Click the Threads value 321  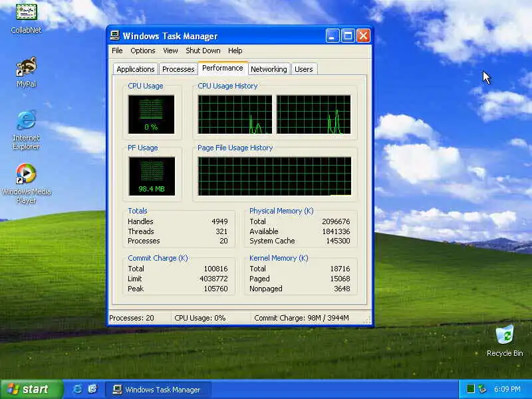(221, 231)
